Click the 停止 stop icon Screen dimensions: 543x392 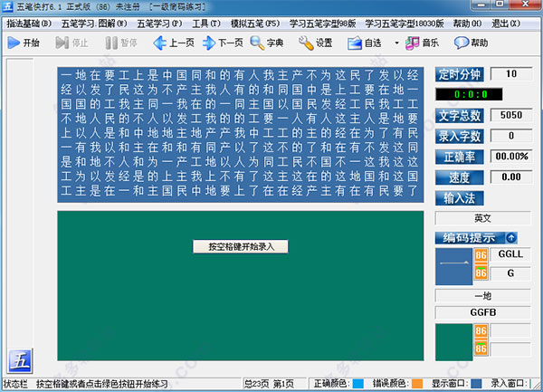point(62,43)
